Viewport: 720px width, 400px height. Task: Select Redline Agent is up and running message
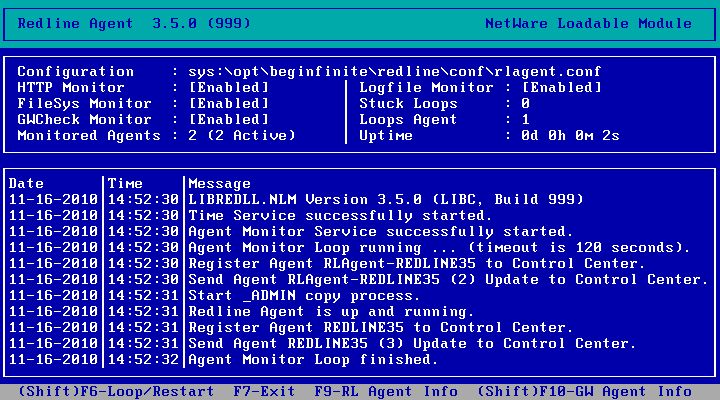(x=331, y=312)
